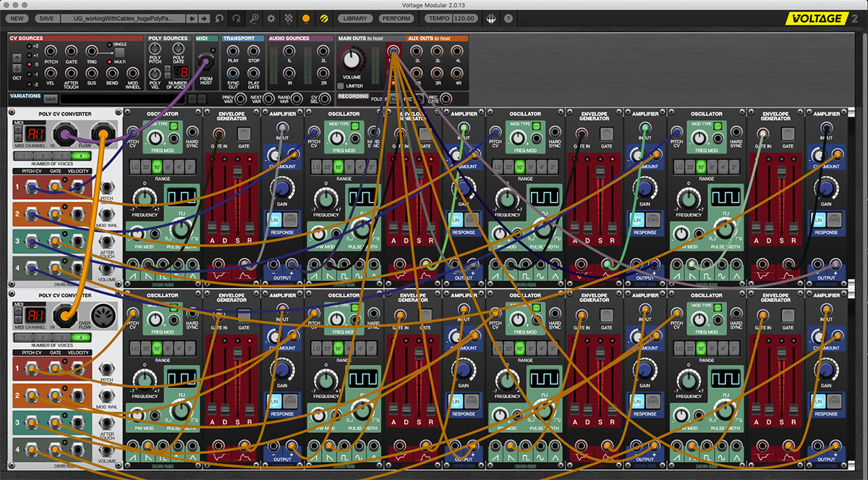The height and width of the screenshot is (480, 868).
Task: Open the preset name box in toolbar
Action: (122, 18)
